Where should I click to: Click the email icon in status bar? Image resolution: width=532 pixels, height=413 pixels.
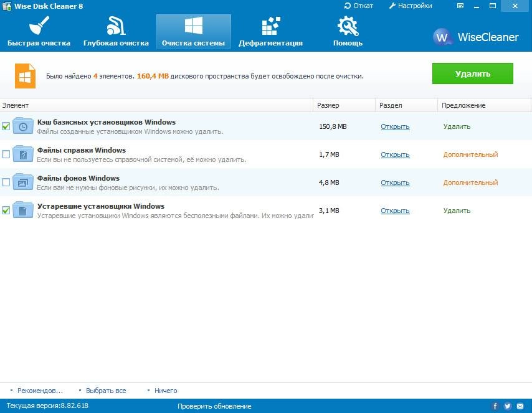coord(520,406)
